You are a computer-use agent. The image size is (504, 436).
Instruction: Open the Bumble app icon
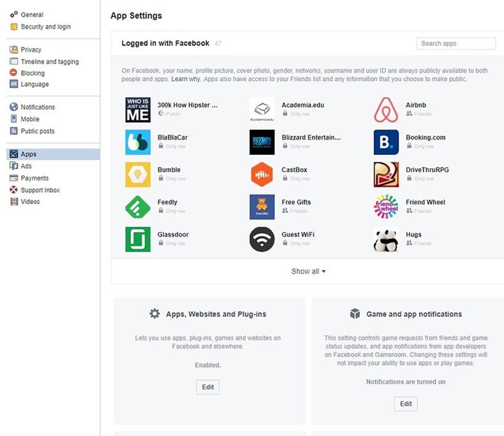(138, 174)
